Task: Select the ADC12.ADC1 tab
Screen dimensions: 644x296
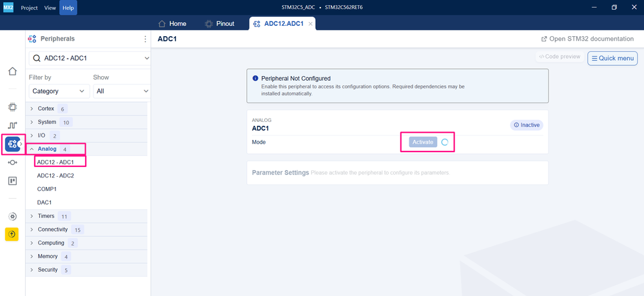Action: pos(282,23)
